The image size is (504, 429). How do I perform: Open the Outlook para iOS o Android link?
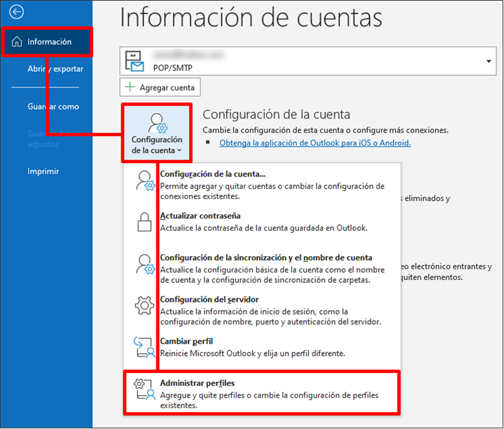(x=315, y=143)
